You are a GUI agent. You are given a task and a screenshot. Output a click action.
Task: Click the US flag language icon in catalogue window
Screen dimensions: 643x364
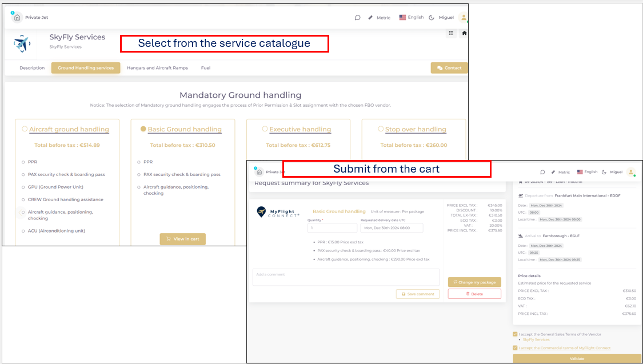click(403, 18)
